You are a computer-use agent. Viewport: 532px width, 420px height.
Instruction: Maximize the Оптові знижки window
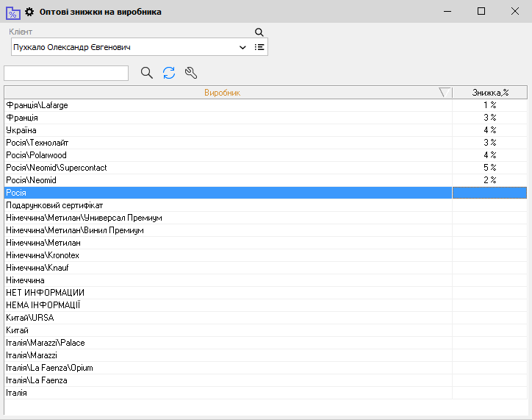(481, 11)
